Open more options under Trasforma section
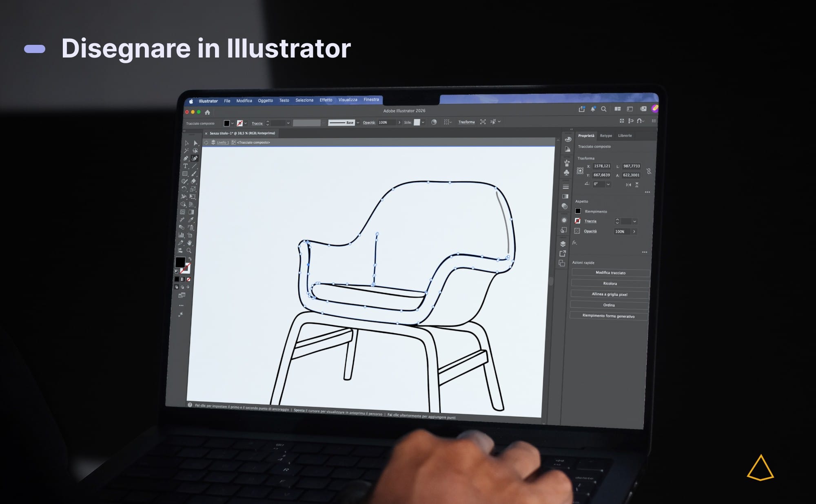Image resolution: width=816 pixels, height=504 pixels. coord(647,192)
